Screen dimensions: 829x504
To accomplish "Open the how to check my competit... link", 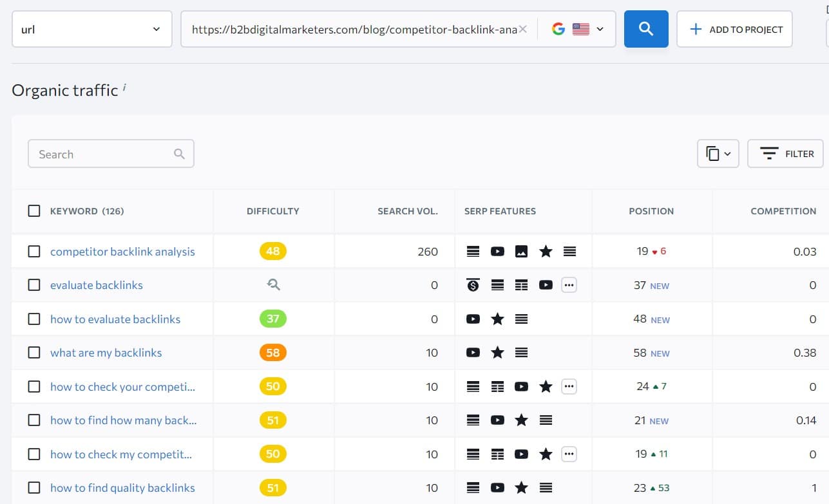I will point(121,454).
